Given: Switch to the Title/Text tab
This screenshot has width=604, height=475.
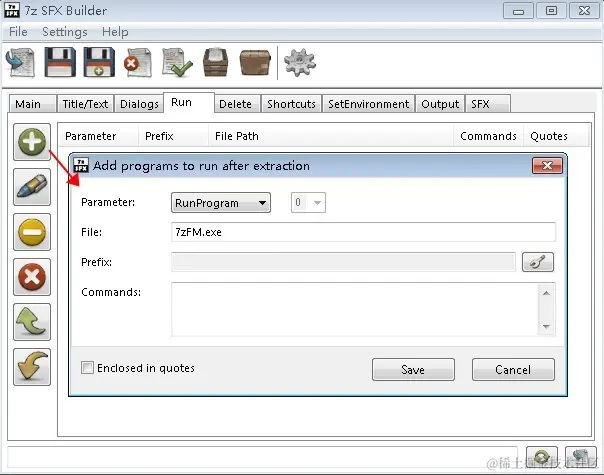Looking at the screenshot, I should coord(85,104).
